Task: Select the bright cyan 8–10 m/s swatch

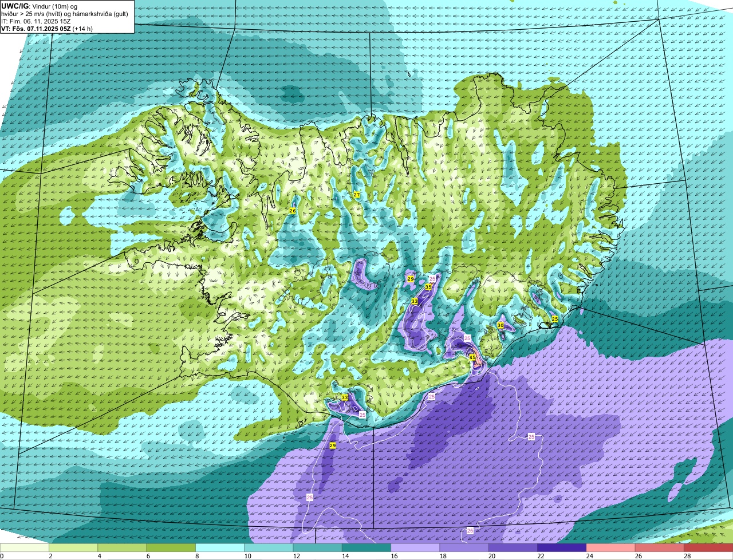Action: (x=220, y=547)
